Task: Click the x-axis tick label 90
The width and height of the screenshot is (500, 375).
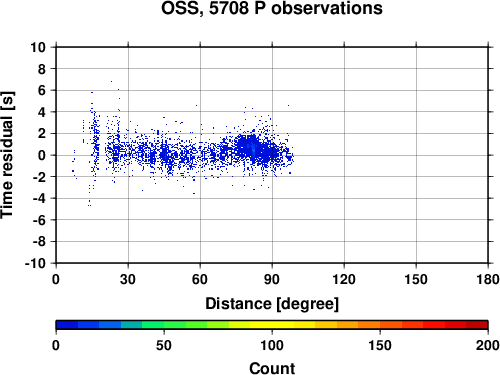Action: tap(272, 279)
